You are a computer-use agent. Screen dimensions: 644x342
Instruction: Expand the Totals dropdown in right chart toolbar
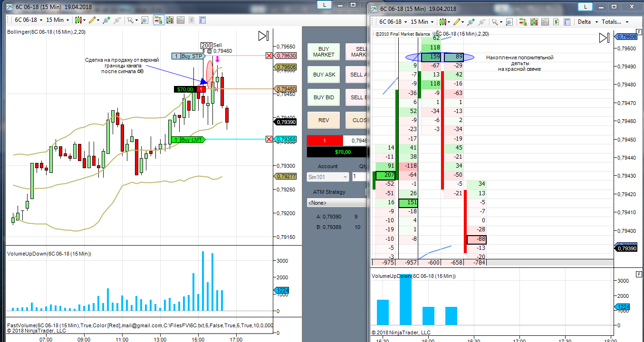615,21
